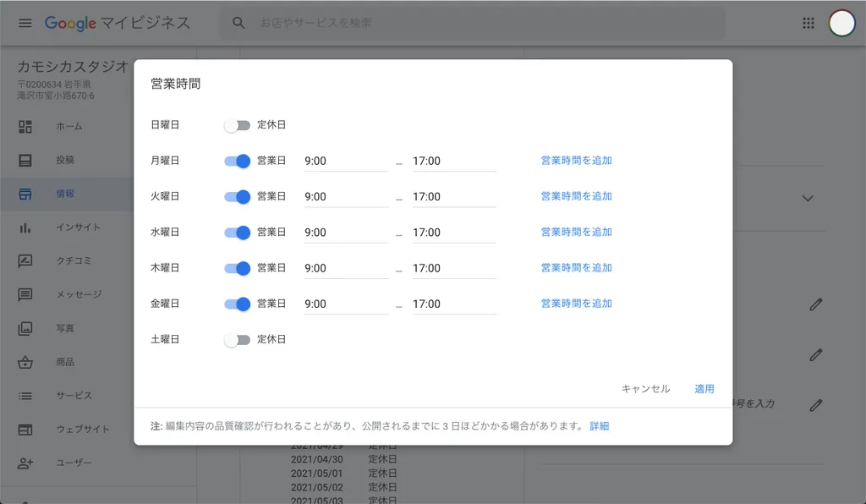
Task: Select 情報 in sidebar
Action: click(64, 194)
